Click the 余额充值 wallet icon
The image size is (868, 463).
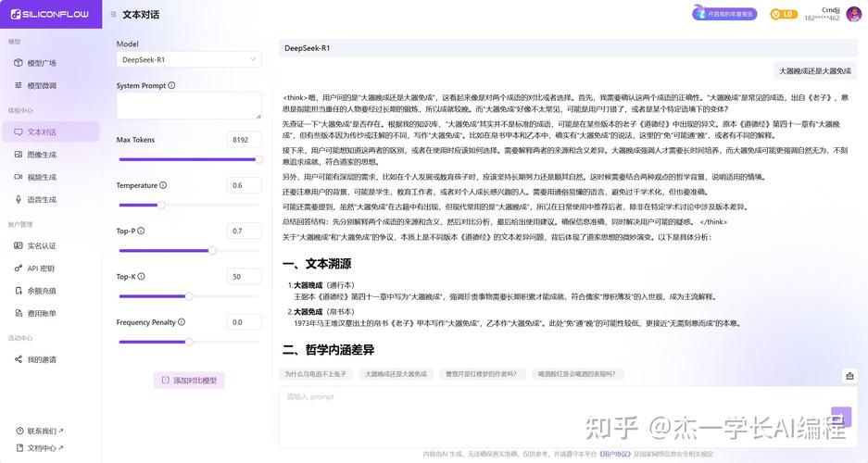click(19, 291)
